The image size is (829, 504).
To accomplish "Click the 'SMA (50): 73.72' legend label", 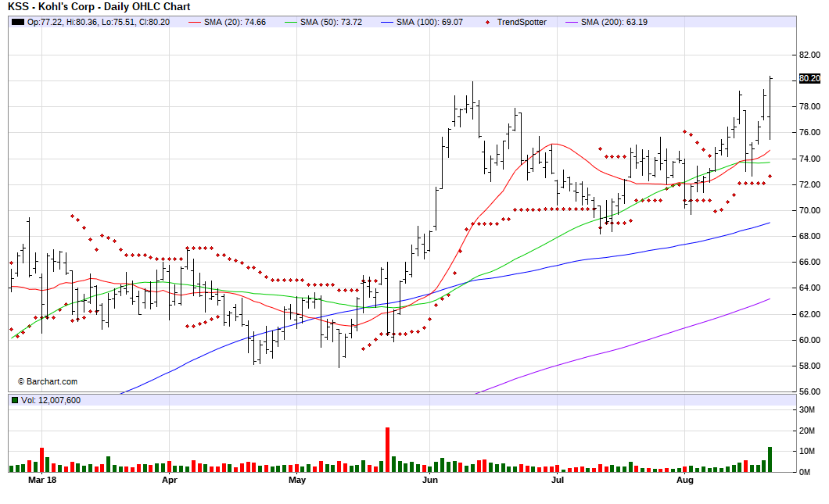I will point(331,22).
